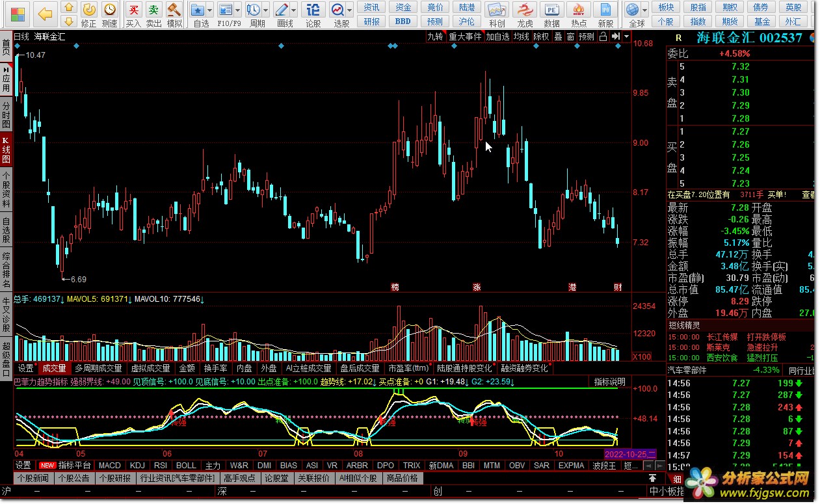This screenshot has height=504, width=820.
Task: Click the 修正 data repair icon
Action: click(x=89, y=9)
